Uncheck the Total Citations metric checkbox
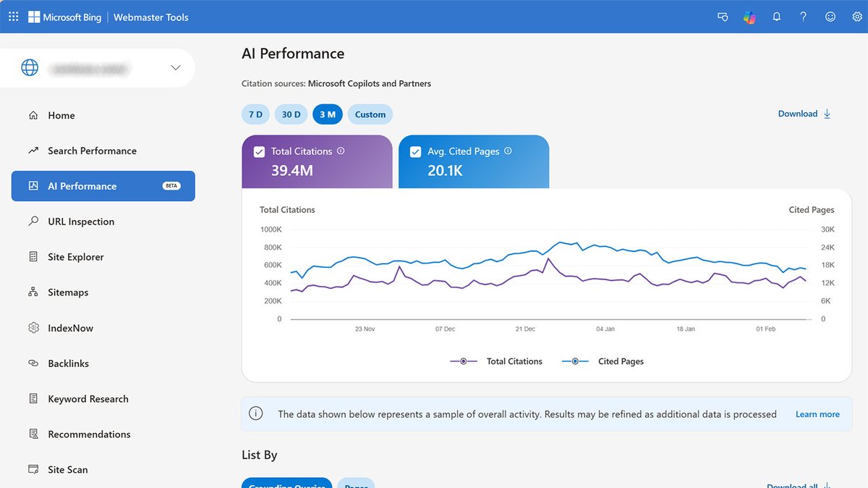 point(259,151)
